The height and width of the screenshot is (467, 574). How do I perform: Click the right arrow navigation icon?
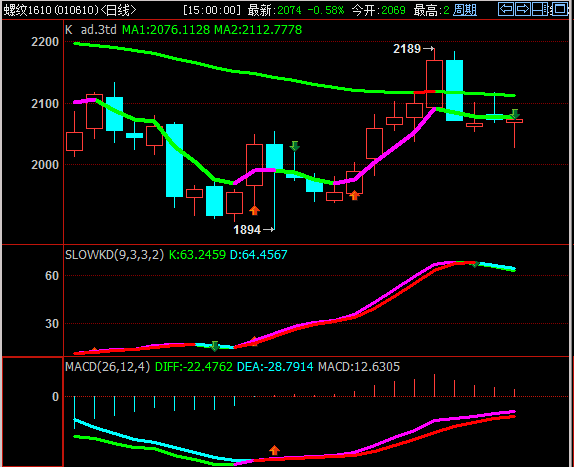click(x=523, y=9)
